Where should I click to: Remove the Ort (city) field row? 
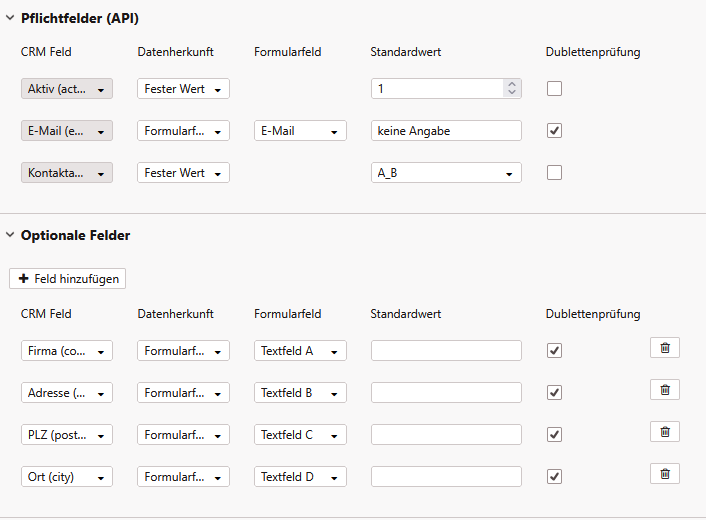pos(665,474)
